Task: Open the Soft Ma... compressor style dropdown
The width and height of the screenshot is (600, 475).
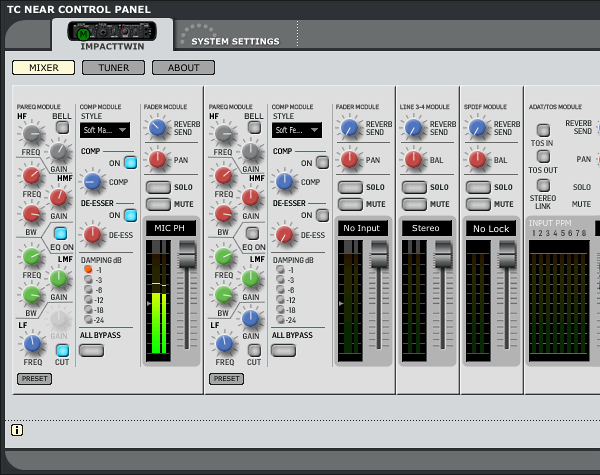Action: 104,130
